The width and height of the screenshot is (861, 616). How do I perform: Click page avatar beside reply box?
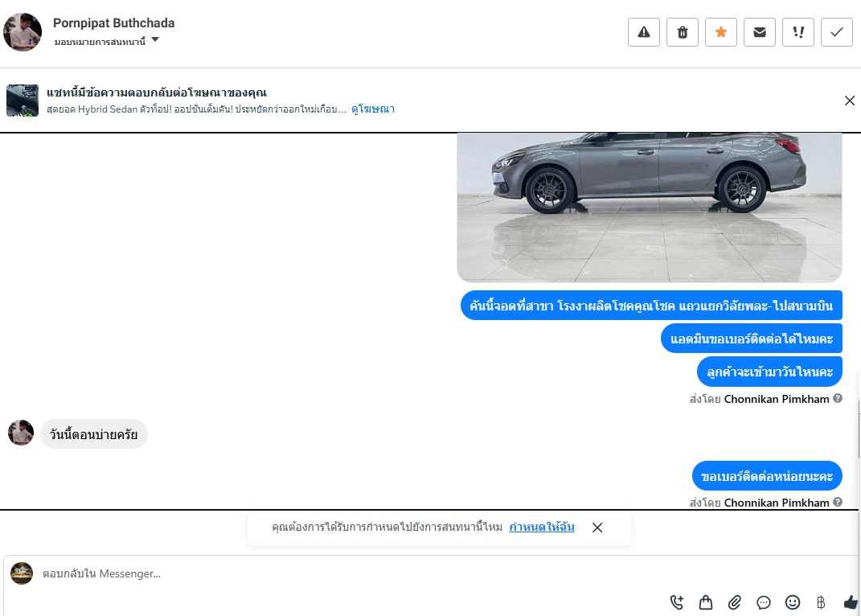tap(22, 573)
